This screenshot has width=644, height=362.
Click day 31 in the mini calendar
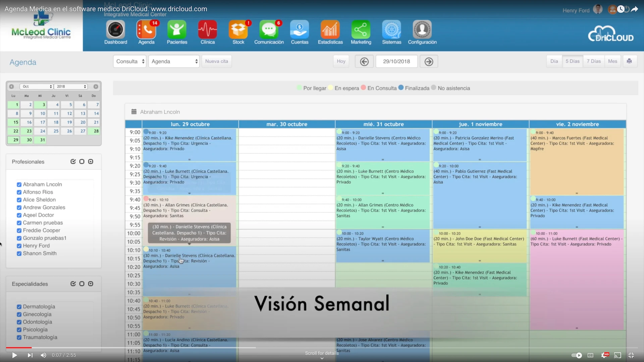coord(40,140)
